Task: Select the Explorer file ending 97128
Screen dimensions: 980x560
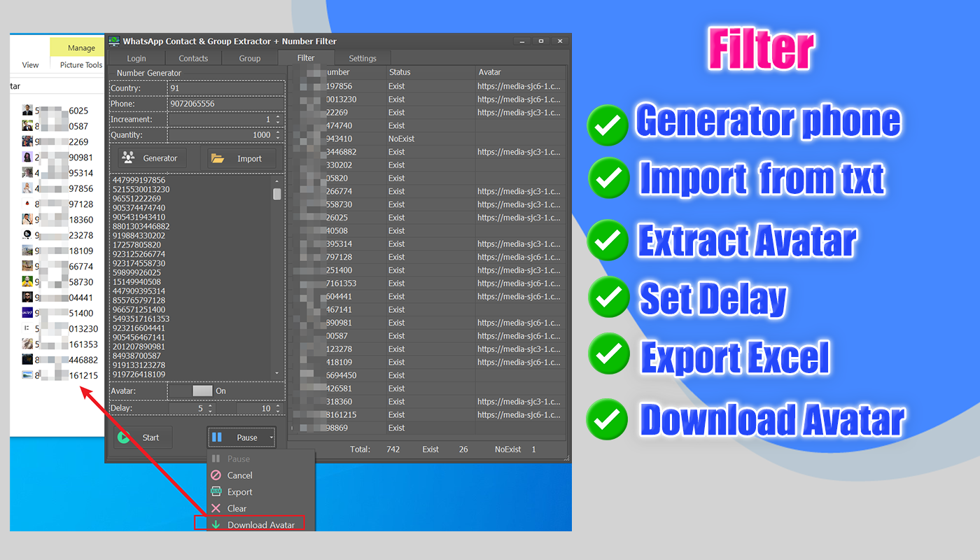Action: pos(57,204)
